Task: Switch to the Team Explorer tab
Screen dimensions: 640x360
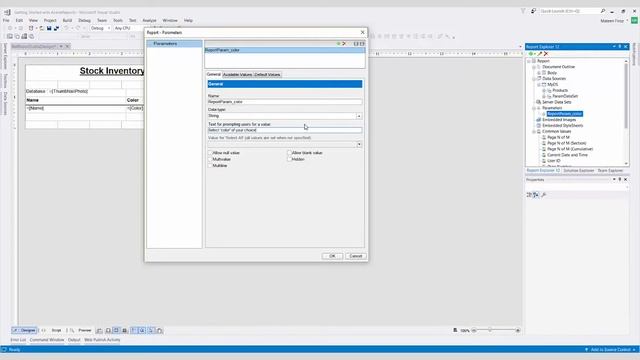Action: (x=610, y=171)
